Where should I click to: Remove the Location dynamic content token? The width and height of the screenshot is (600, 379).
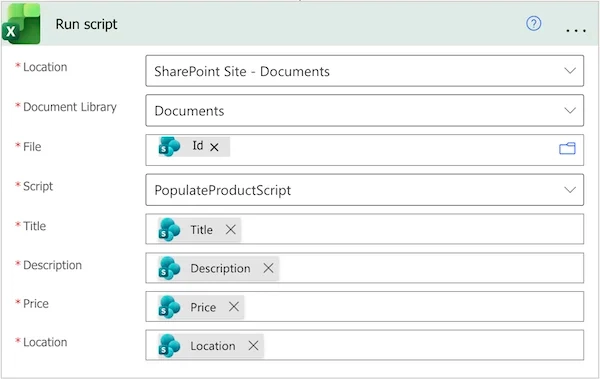pos(253,346)
